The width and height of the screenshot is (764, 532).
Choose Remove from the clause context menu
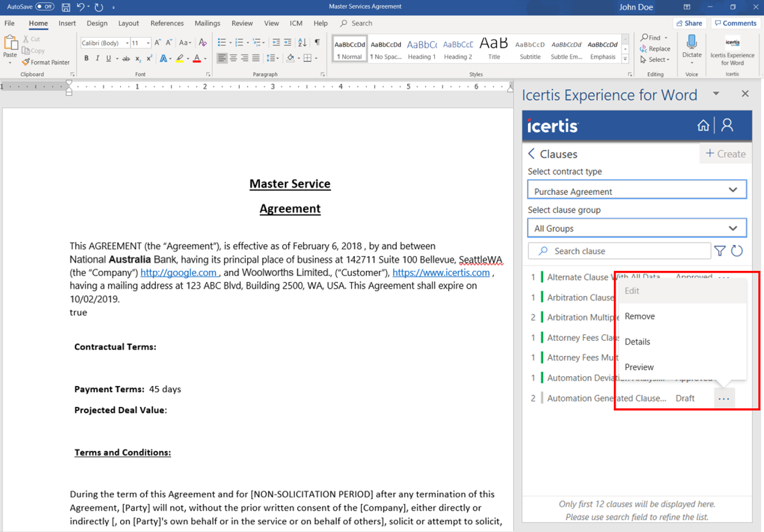point(640,316)
